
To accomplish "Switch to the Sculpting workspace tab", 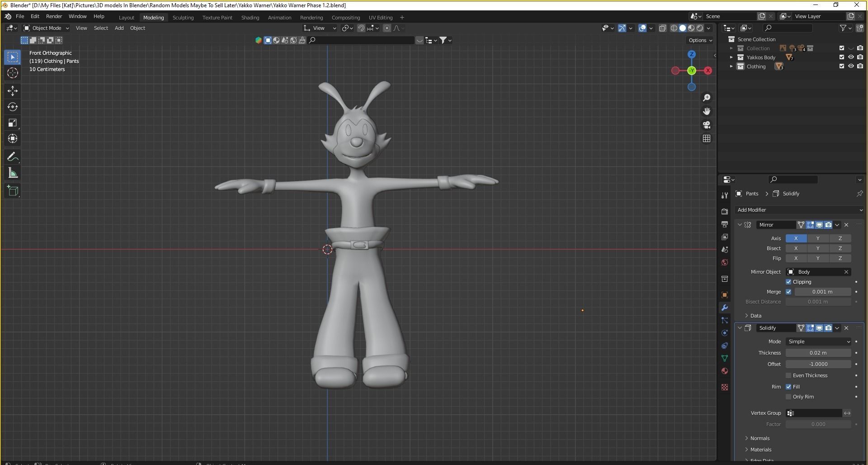I will click(x=183, y=18).
